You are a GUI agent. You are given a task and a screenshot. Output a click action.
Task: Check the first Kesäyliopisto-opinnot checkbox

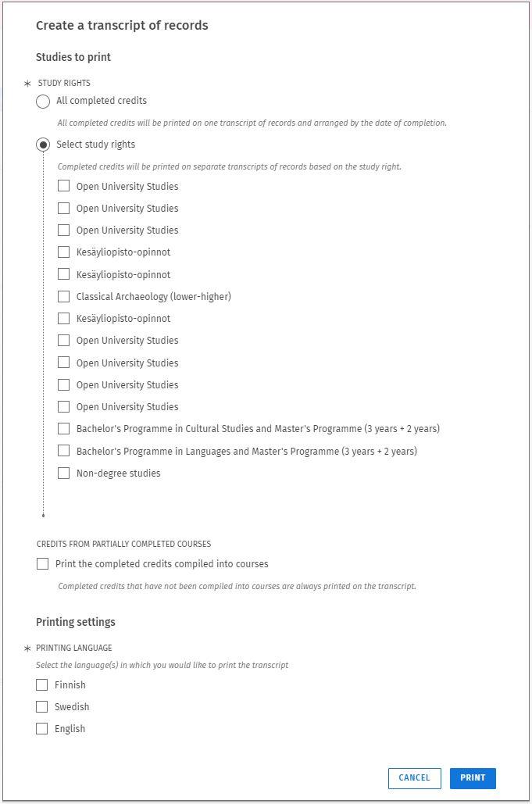[x=64, y=252]
